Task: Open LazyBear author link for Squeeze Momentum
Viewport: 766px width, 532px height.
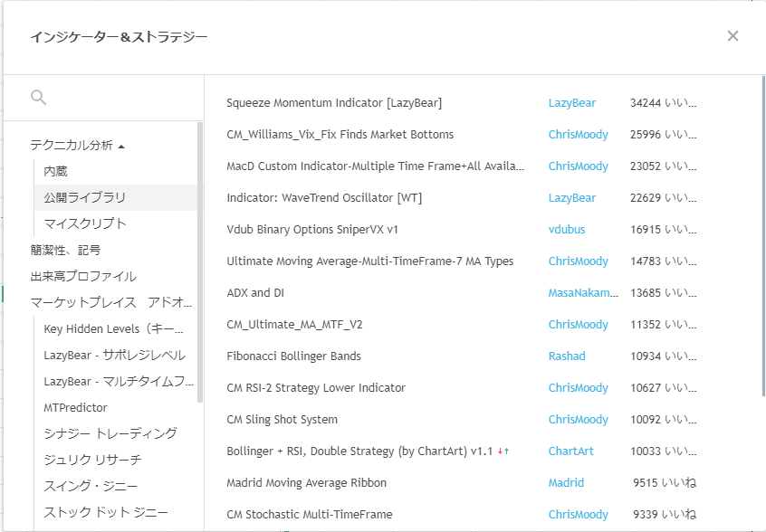Action: tap(572, 103)
